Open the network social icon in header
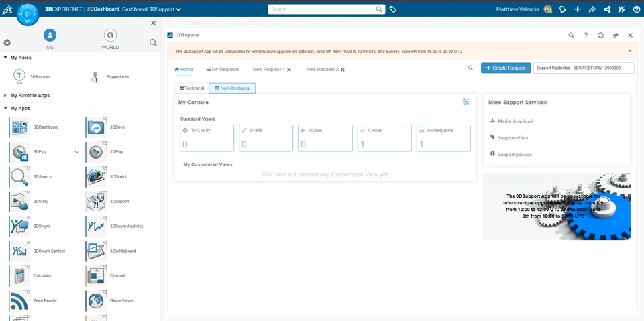The width and height of the screenshot is (644, 321). tap(607, 9)
